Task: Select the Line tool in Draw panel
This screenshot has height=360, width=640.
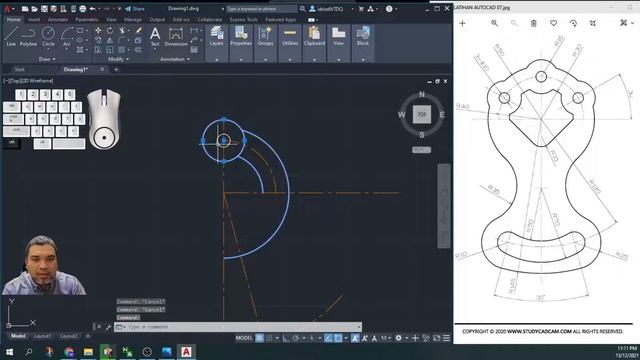Action: [11, 36]
